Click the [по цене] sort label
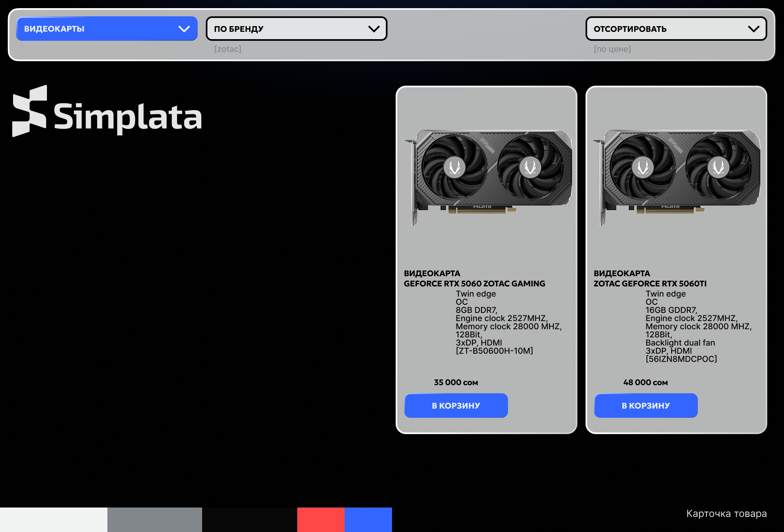784x532 pixels. [x=612, y=49]
